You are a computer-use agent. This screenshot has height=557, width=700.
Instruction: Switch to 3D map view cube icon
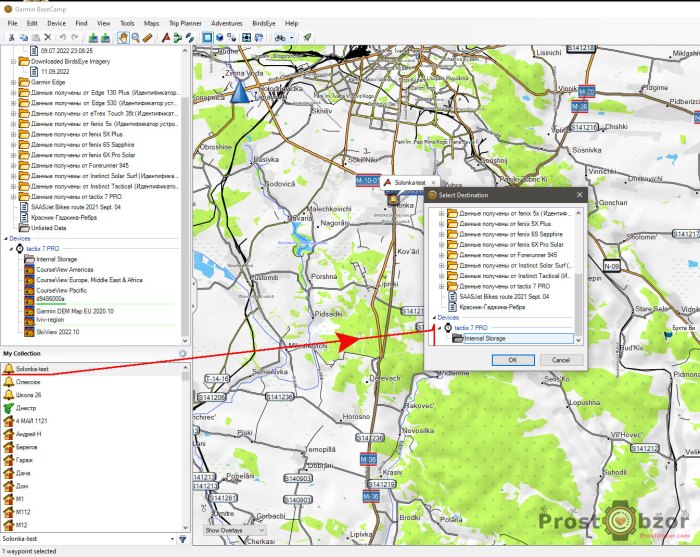[220, 38]
